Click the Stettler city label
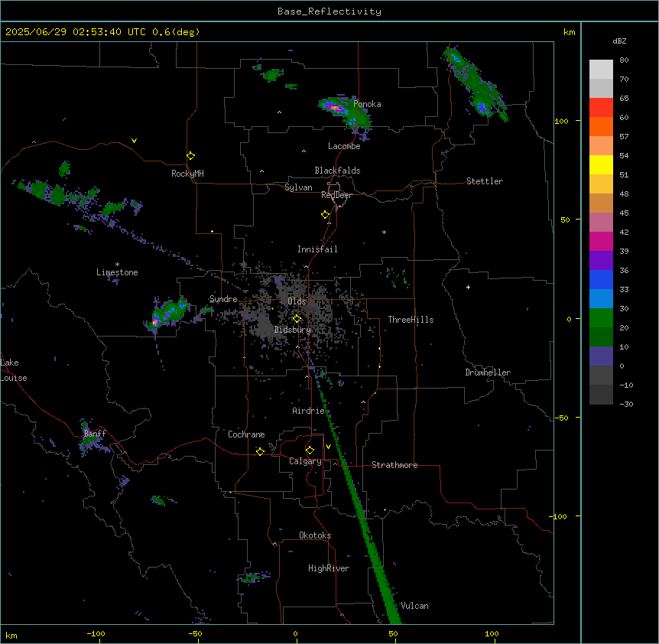The height and width of the screenshot is (644, 659). [485, 181]
